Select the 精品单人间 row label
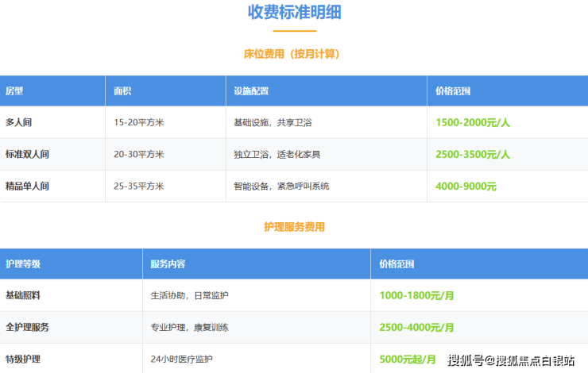 (28, 186)
